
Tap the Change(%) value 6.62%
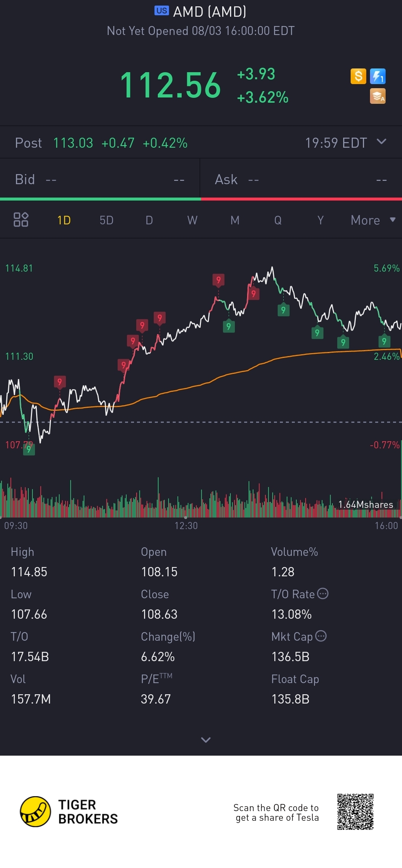click(x=158, y=657)
